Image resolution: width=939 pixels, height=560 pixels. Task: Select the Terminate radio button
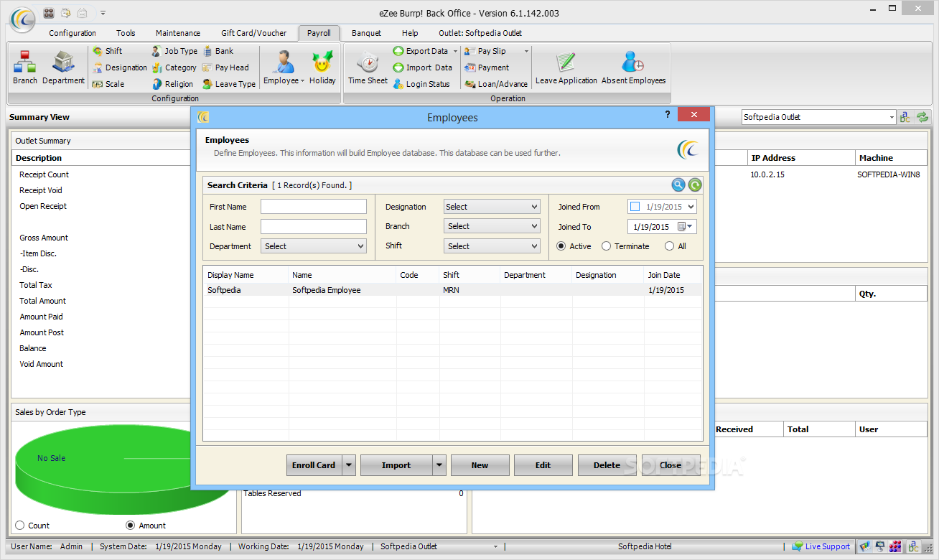coord(606,246)
